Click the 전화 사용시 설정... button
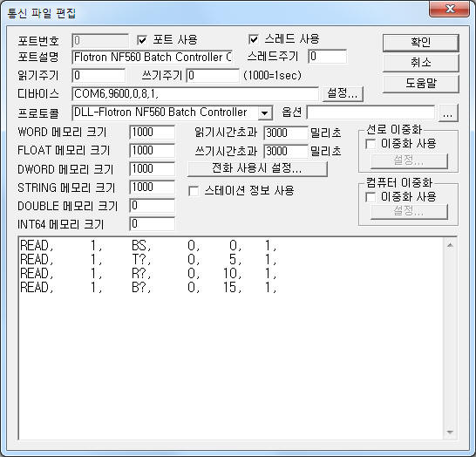The width and height of the screenshot is (476, 457). [x=257, y=168]
